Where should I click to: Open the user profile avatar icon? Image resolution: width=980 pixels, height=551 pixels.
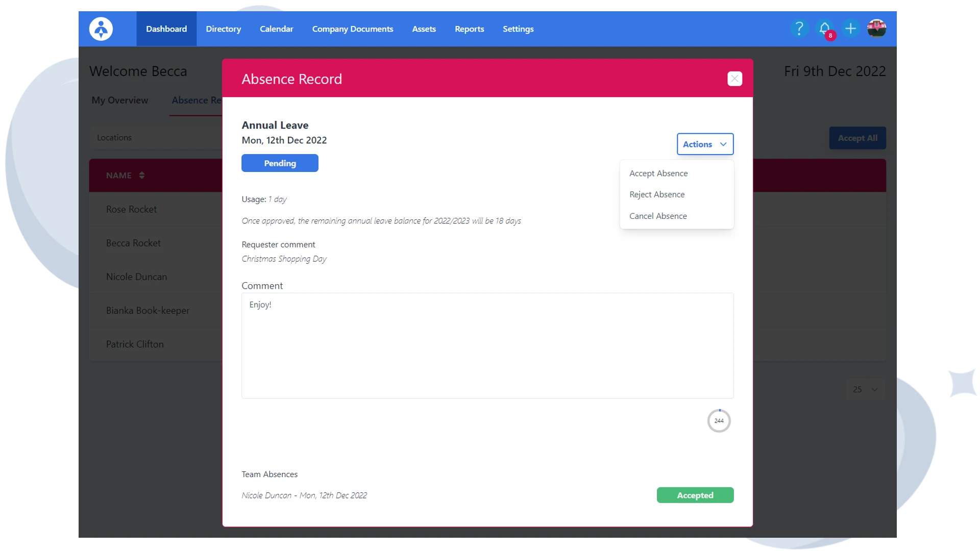tap(876, 28)
